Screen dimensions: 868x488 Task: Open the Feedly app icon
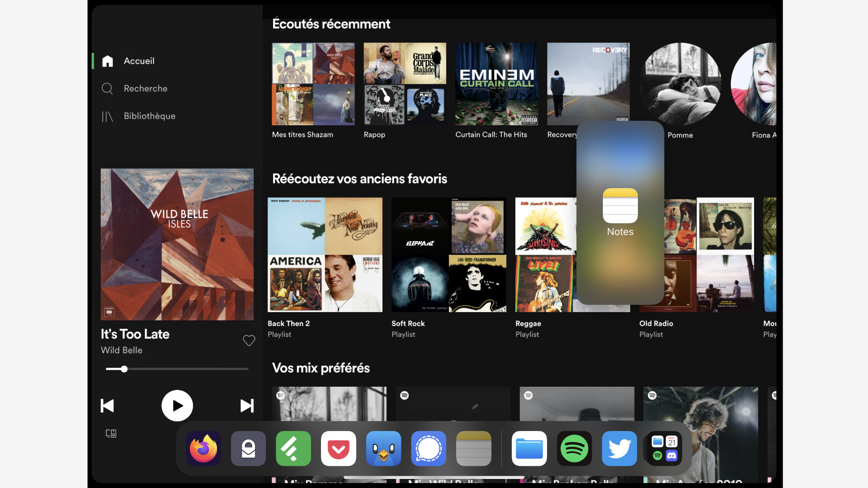tap(293, 449)
